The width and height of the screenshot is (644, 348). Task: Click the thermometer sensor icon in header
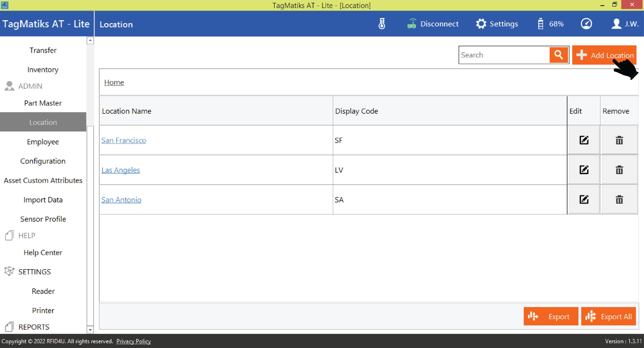[382, 24]
